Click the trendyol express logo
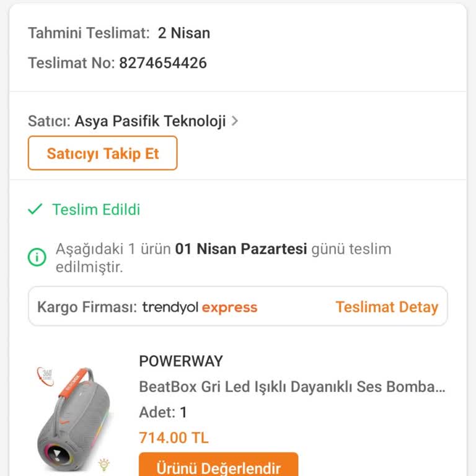Image resolution: width=476 pixels, height=476 pixels. tap(200, 307)
